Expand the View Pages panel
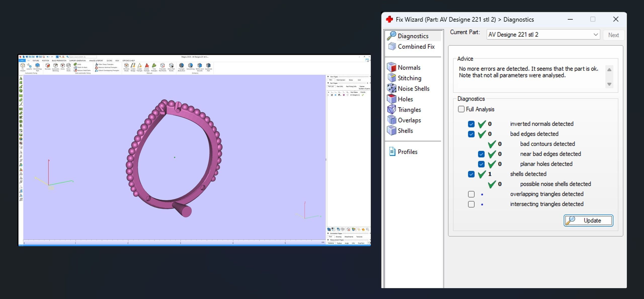The height and width of the screenshot is (299, 644). (328, 77)
